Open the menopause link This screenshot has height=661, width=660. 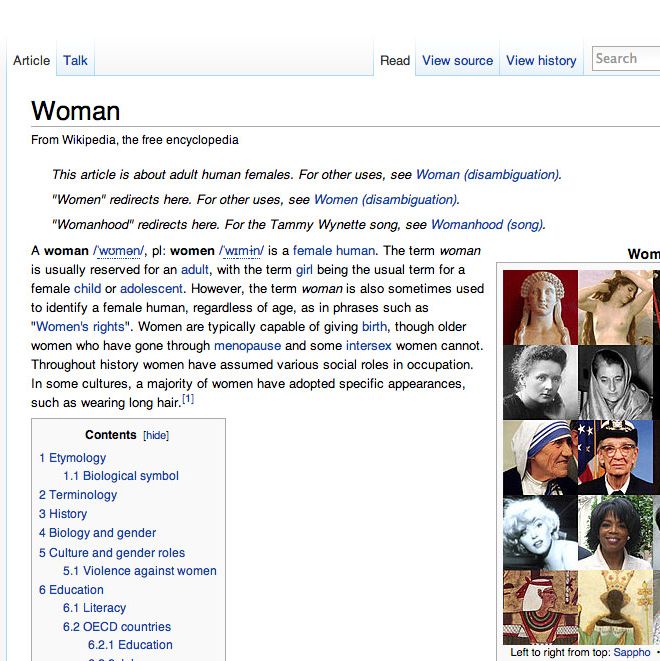(247, 346)
